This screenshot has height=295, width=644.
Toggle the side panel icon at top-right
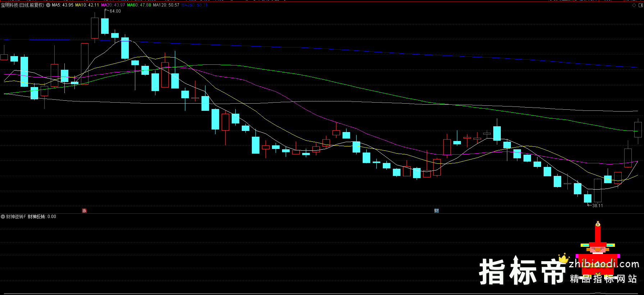pyautogui.click(x=640, y=5)
